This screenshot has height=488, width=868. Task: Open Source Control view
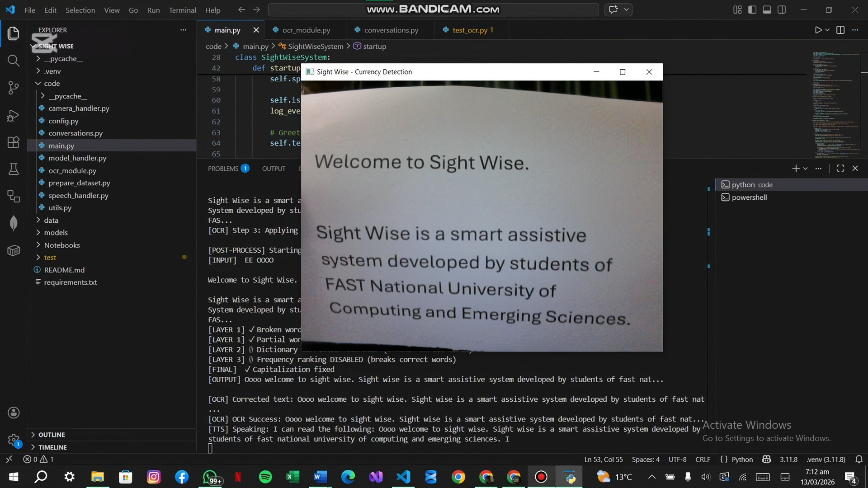pos(14,88)
